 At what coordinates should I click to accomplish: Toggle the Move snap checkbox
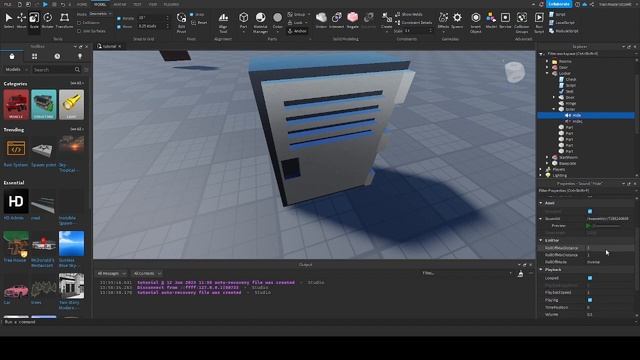pyautogui.click(x=119, y=27)
